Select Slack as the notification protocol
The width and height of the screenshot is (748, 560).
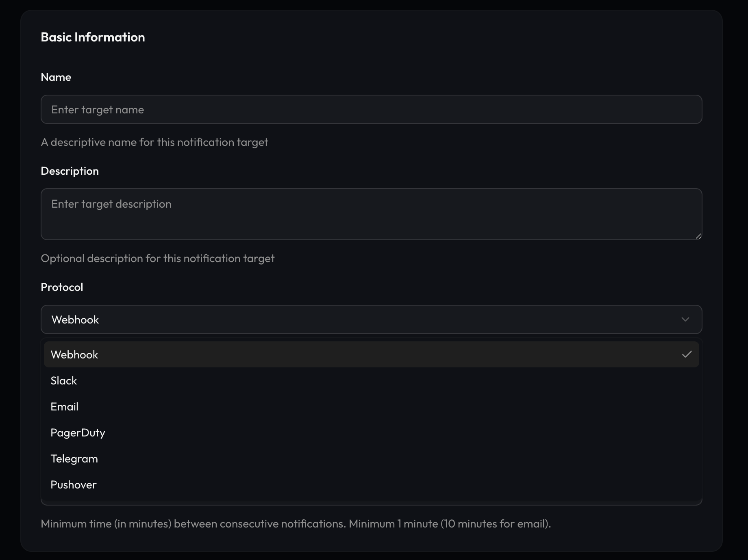[64, 380]
